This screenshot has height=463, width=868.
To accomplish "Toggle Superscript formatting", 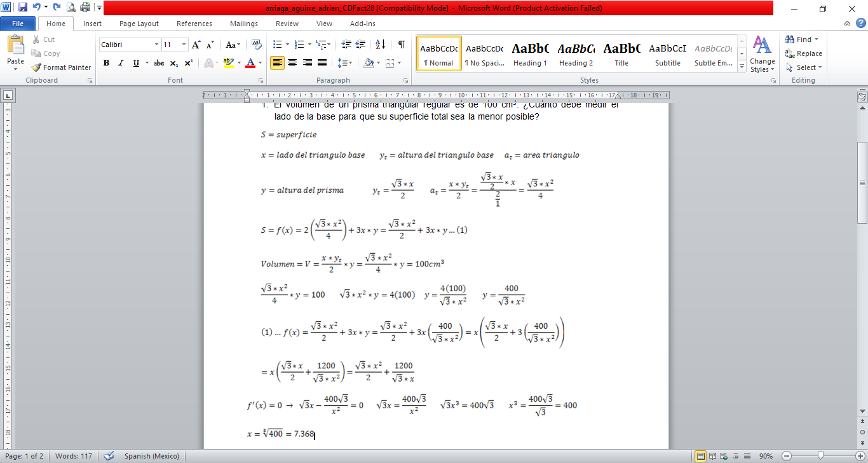I will pyautogui.click(x=189, y=63).
